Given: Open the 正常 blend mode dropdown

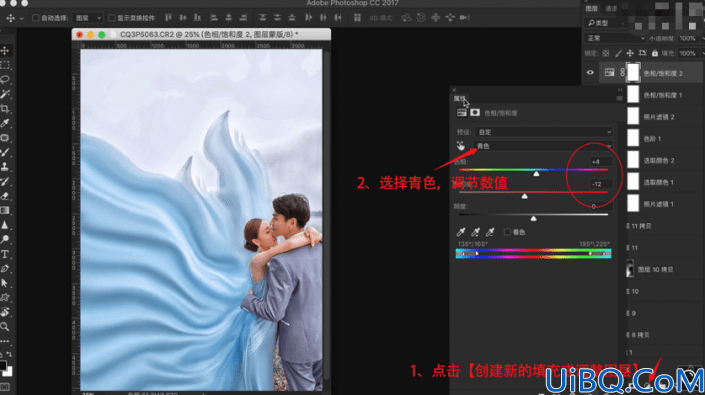Looking at the screenshot, I should click(x=615, y=38).
